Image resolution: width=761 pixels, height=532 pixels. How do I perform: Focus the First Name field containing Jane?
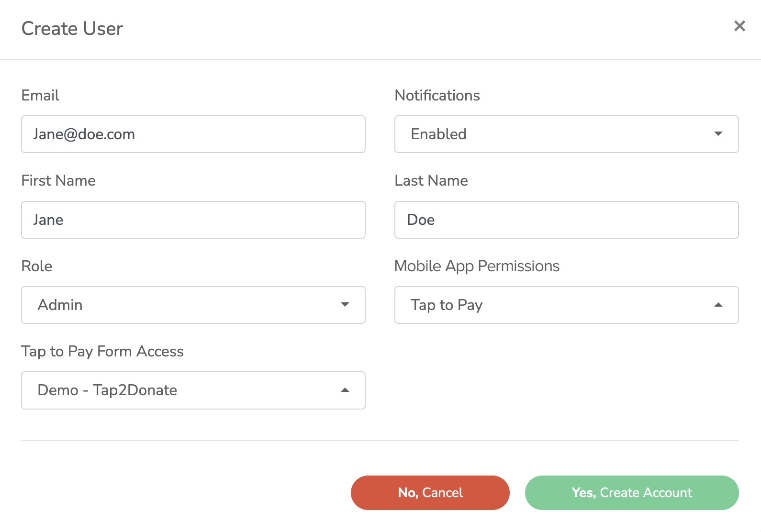193,220
